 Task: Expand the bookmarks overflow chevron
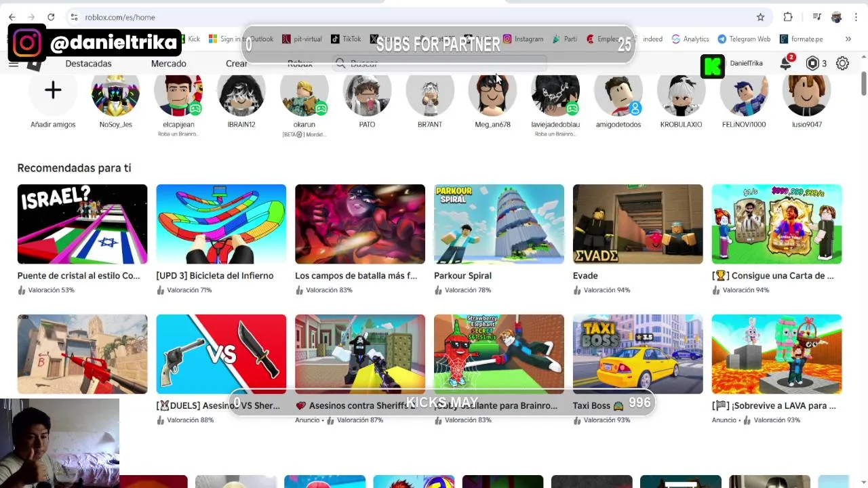click(x=848, y=39)
